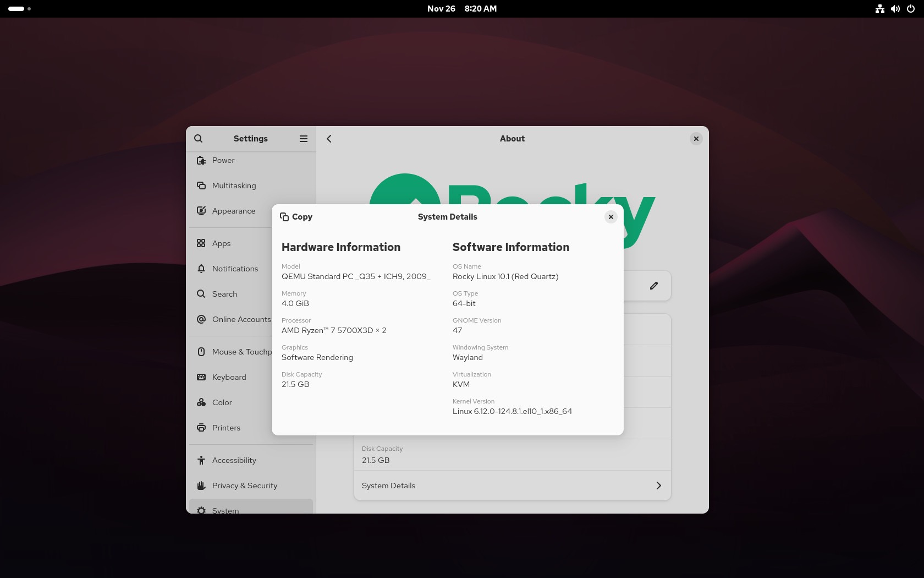Select Privacy & Security in the sidebar
Image resolution: width=924 pixels, height=578 pixels.
coord(245,486)
